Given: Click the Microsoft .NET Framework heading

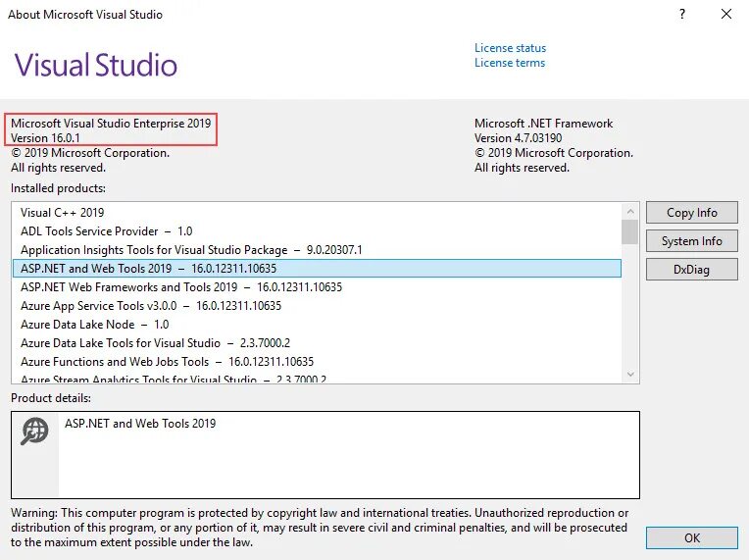Looking at the screenshot, I should coord(543,124).
